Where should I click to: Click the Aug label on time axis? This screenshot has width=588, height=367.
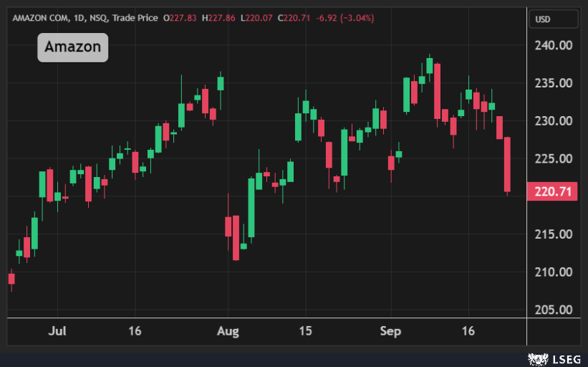point(227,331)
